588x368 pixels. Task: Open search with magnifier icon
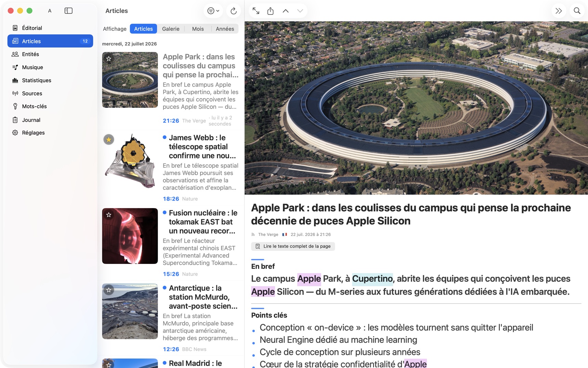[x=577, y=11]
